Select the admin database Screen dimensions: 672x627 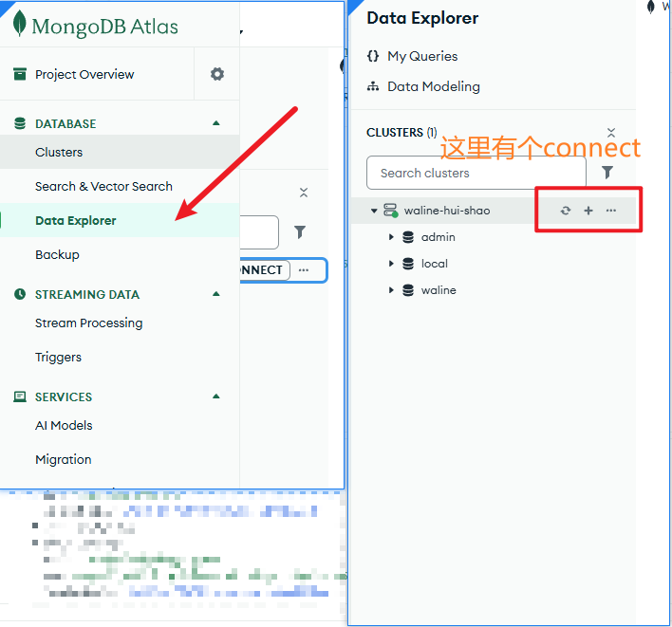pyautogui.click(x=438, y=237)
